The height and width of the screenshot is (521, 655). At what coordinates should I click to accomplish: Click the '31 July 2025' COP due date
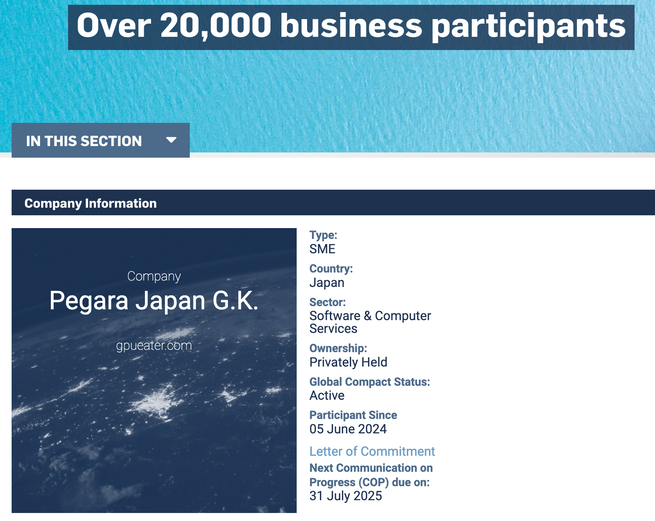(345, 496)
